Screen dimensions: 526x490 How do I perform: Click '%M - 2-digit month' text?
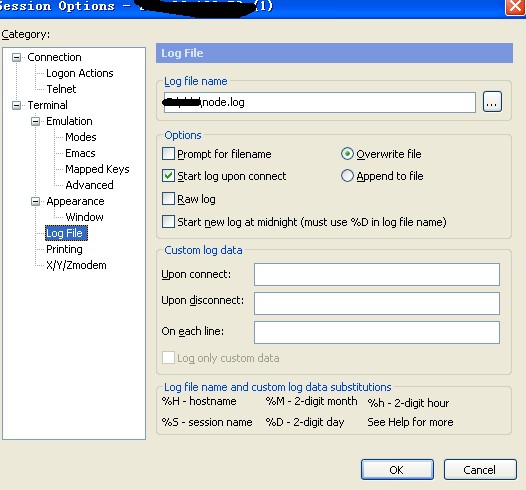[x=311, y=401]
